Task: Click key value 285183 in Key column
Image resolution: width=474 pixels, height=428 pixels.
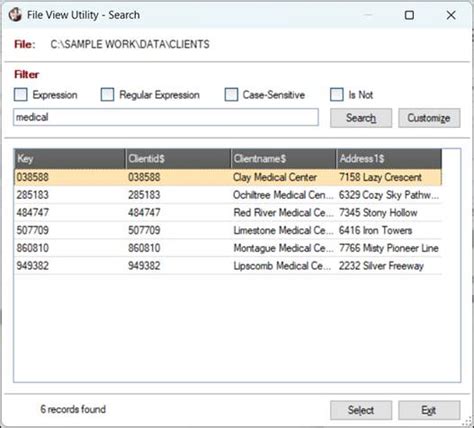Action: (x=33, y=195)
